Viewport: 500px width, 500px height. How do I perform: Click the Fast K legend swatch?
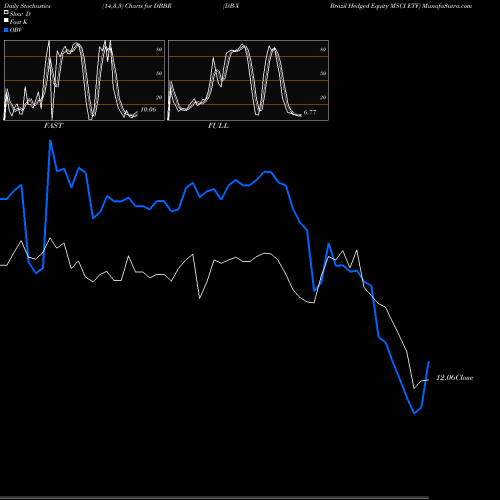point(6,20)
